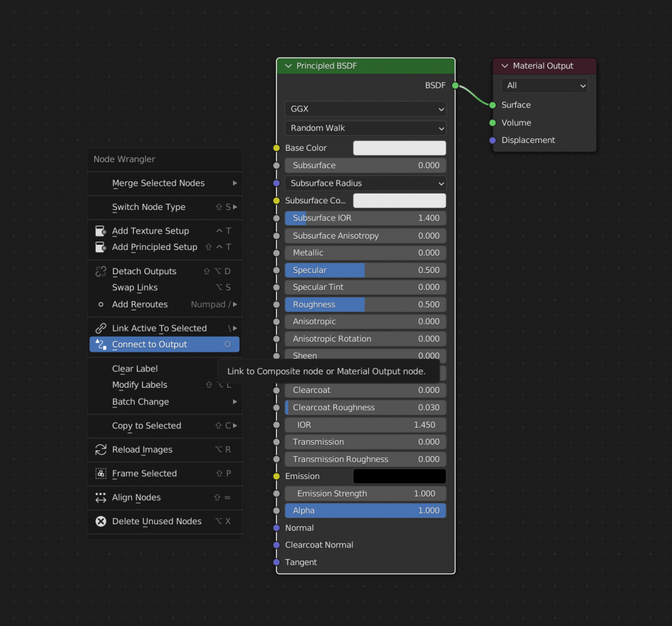Screen dimensions: 672x626
Task: Click the dashed-border Frame Selected icon
Action: 100,473
